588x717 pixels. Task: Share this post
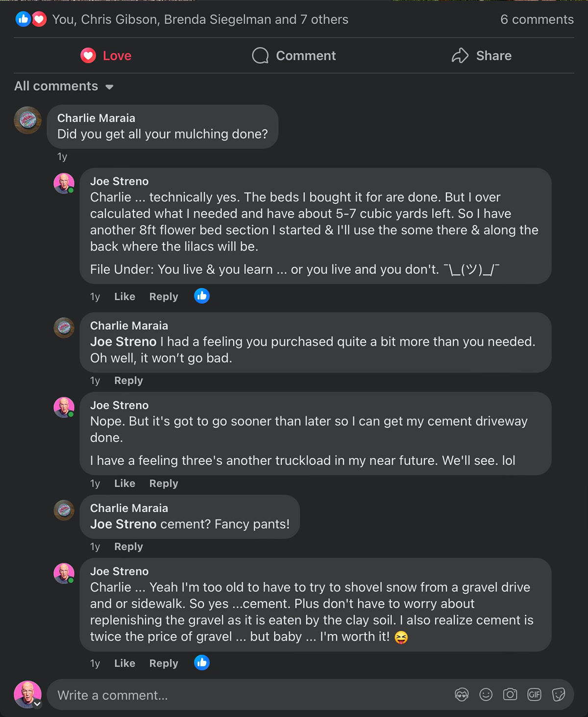482,56
